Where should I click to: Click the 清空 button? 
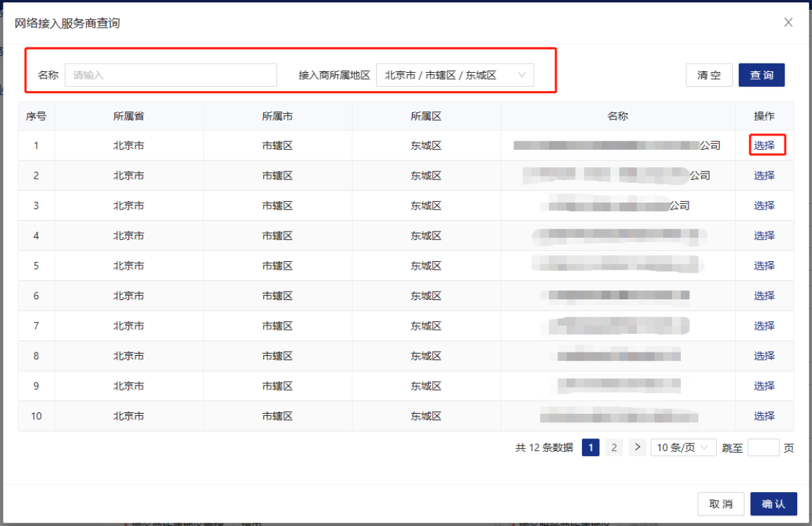coord(709,75)
